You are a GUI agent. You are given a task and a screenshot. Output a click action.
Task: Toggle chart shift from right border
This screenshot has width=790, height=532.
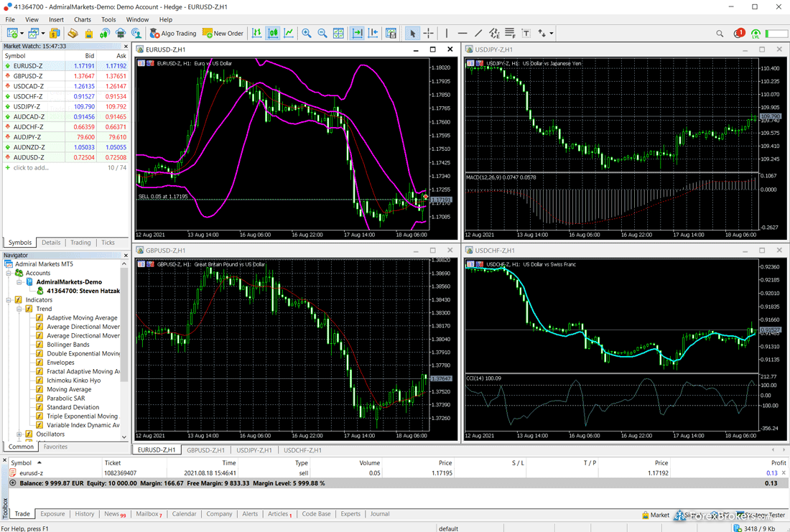tap(373, 33)
